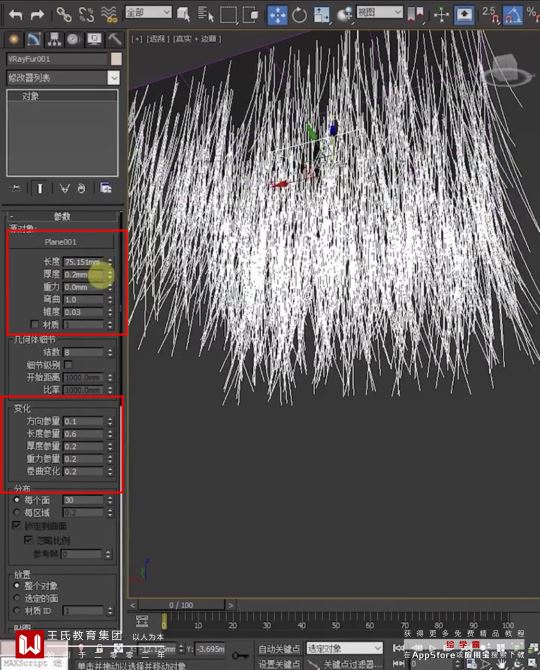
Task: Click the 长度 length value field
Action: pos(84,262)
